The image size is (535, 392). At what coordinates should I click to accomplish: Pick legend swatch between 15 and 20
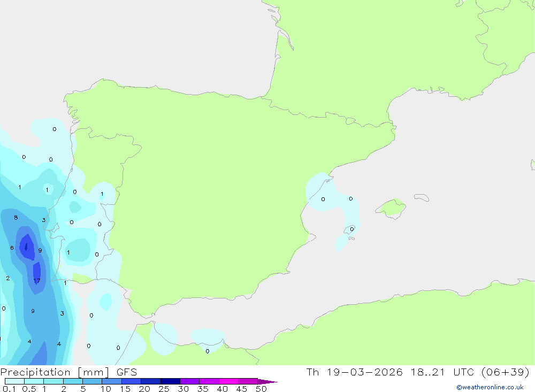[x=132, y=381]
